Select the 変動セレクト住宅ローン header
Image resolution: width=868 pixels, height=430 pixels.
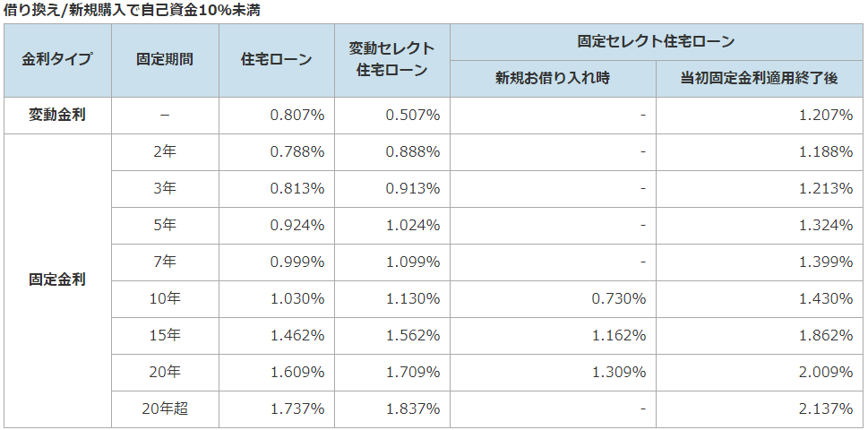392,60
